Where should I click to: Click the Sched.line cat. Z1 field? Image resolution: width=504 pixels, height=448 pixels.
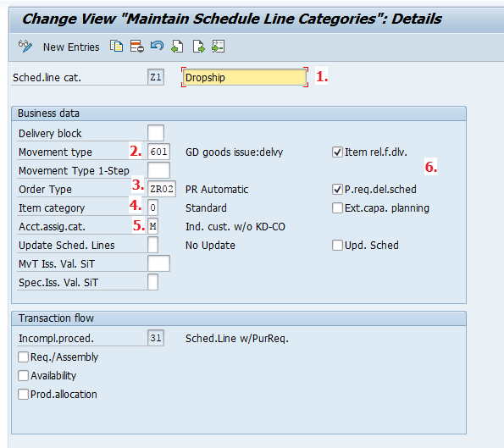point(156,77)
